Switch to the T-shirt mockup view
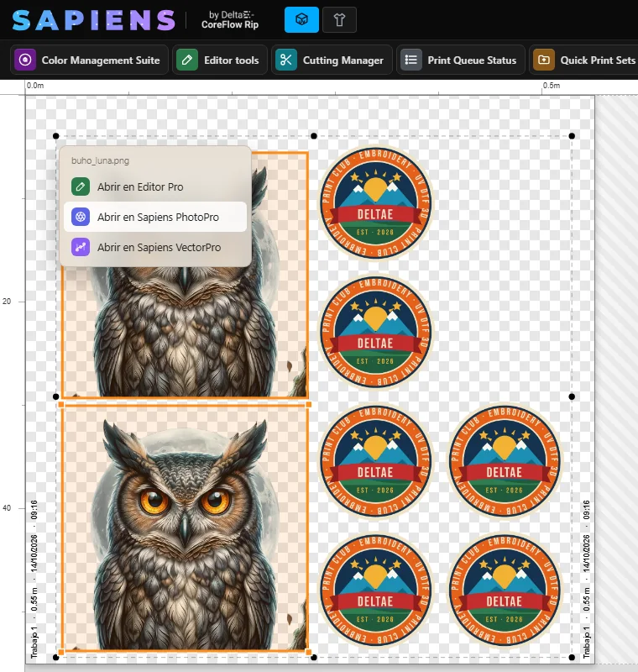 click(339, 19)
